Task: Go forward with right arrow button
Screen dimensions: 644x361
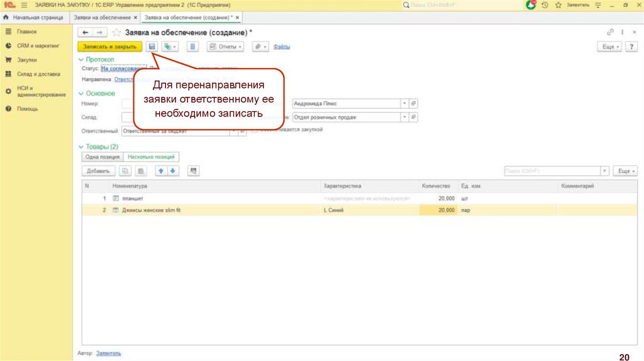Action: click(x=99, y=33)
